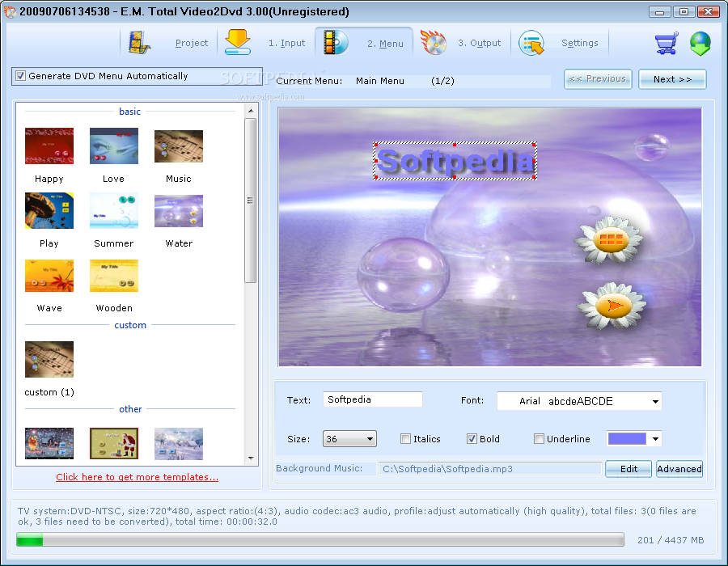Open the Settings tab
Viewport: 728px width, 566px height.
tap(579, 43)
